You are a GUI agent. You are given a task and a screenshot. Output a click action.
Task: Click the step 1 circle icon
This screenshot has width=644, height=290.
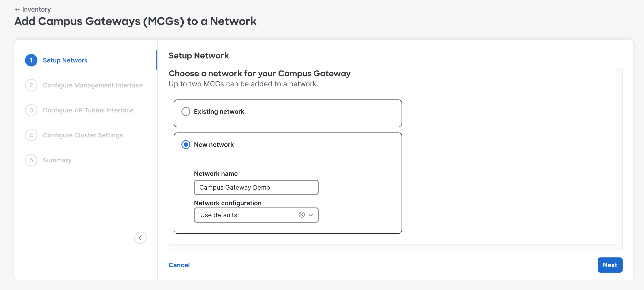(31, 60)
